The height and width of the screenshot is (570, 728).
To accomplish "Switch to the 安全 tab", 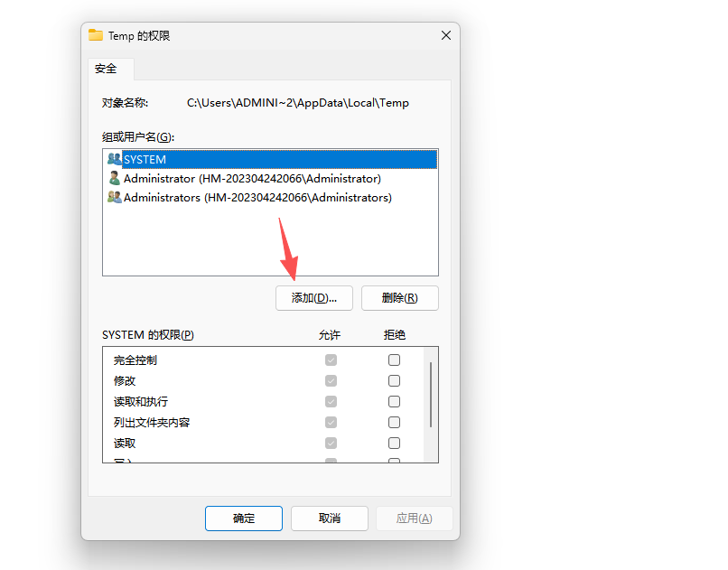I will point(106,69).
